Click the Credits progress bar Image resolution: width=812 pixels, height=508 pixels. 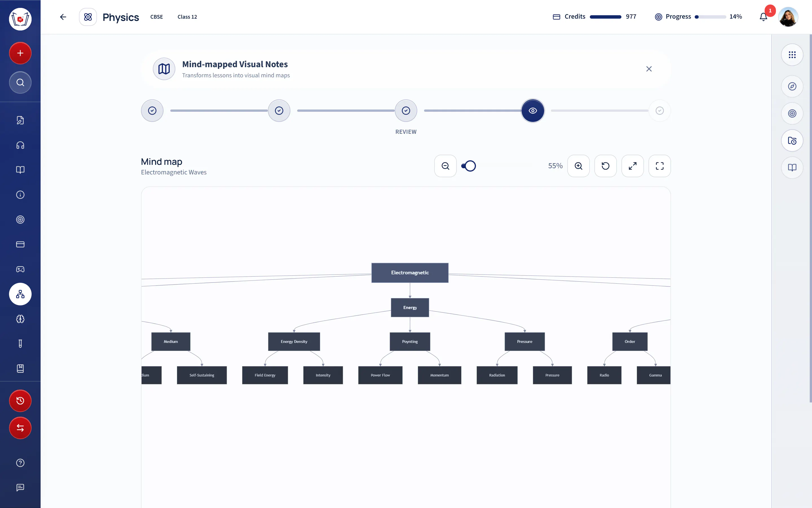pos(606,17)
